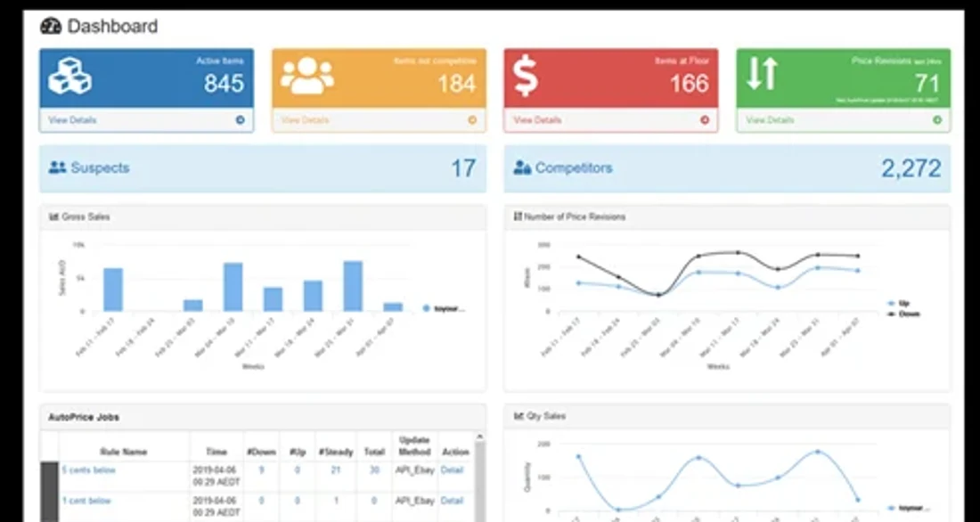Open View Details on the Price Revisions card
The image size is (980, 522).
pyautogui.click(x=770, y=120)
